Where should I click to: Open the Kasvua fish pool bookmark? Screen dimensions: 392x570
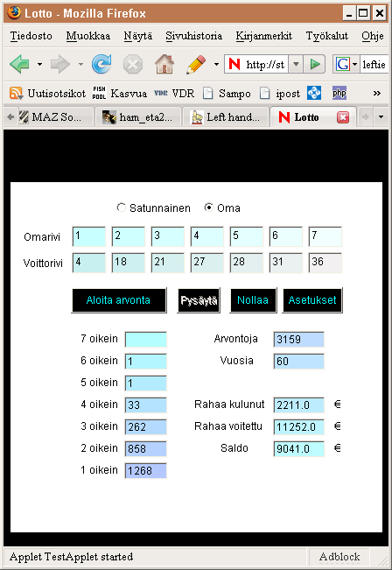(119, 94)
